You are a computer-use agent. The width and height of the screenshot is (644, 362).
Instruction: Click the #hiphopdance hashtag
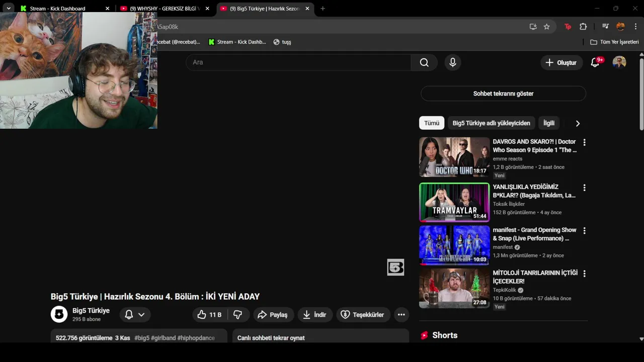196,338
